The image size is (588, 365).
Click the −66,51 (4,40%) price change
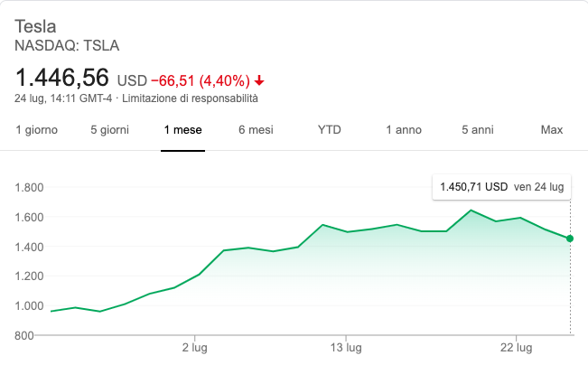201,79
